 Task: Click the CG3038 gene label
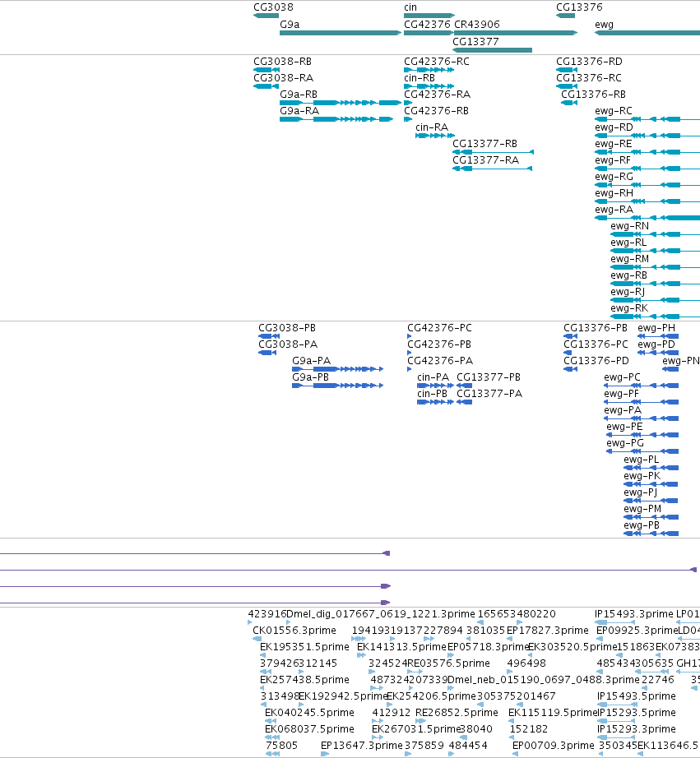(x=273, y=7)
